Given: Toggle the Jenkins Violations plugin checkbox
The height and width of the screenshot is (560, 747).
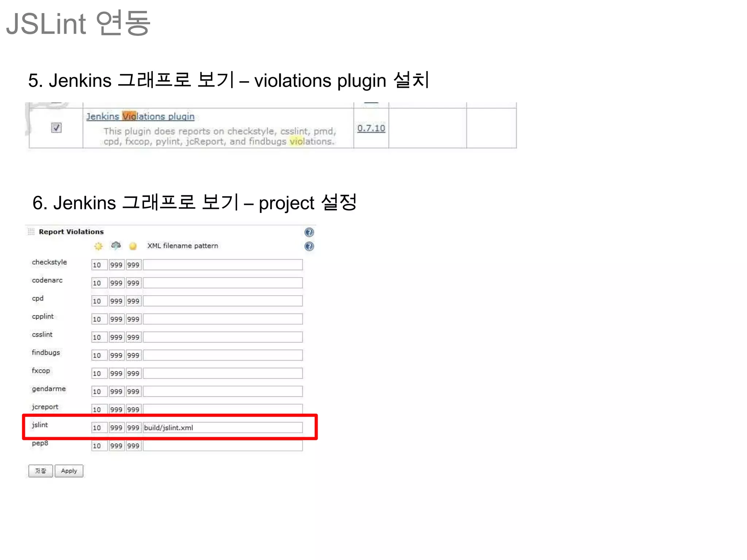Looking at the screenshot, I should [x=56, y=128].
